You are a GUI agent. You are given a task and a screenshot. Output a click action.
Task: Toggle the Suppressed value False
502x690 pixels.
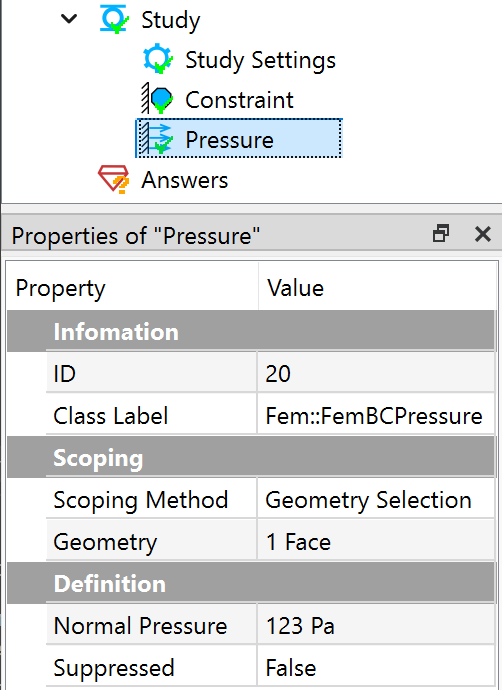point(376,668)
